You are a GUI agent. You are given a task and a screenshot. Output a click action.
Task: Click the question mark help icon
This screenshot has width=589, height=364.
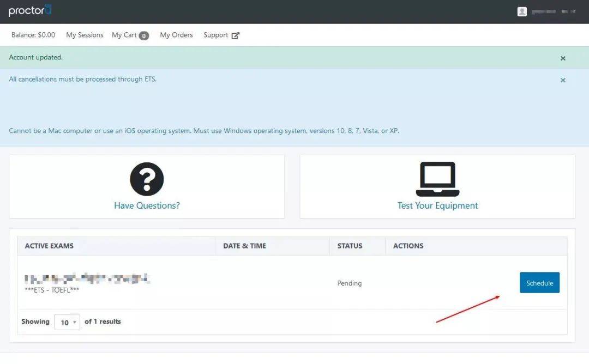tap(147, 179)
